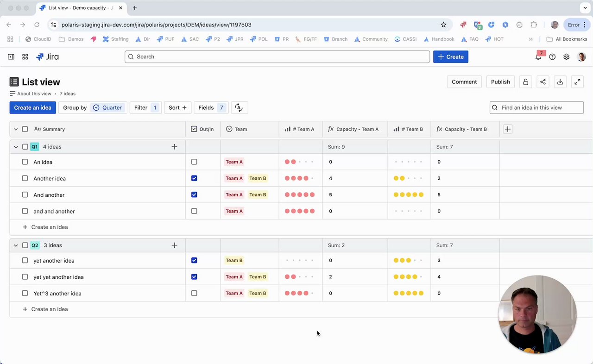Open the help question mark icon
Screen dimensions: 593x364
point(552,57)
